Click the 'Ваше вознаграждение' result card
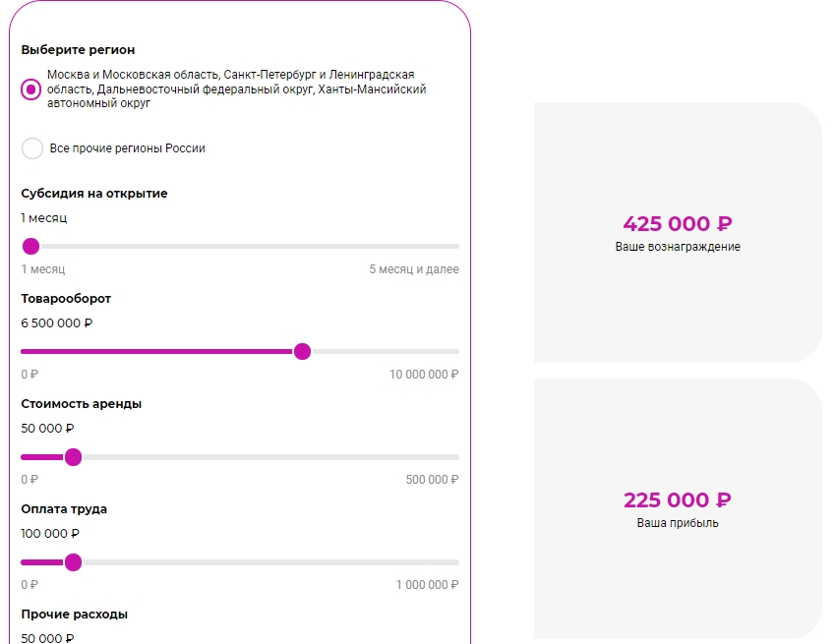Screen dimensions: 836x644 coord(678,232)
